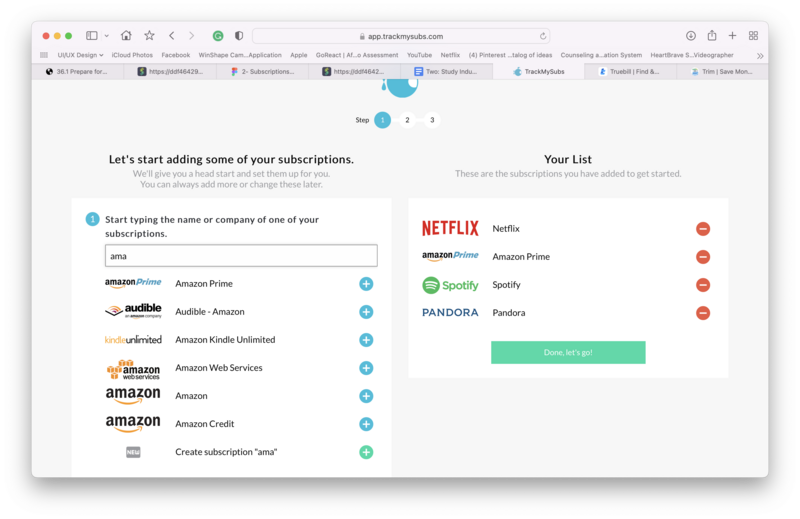The image size is (800, 519).
Task: Click the "Amazon Kindle Unlimited" result text
Action: tap(225, 340)
